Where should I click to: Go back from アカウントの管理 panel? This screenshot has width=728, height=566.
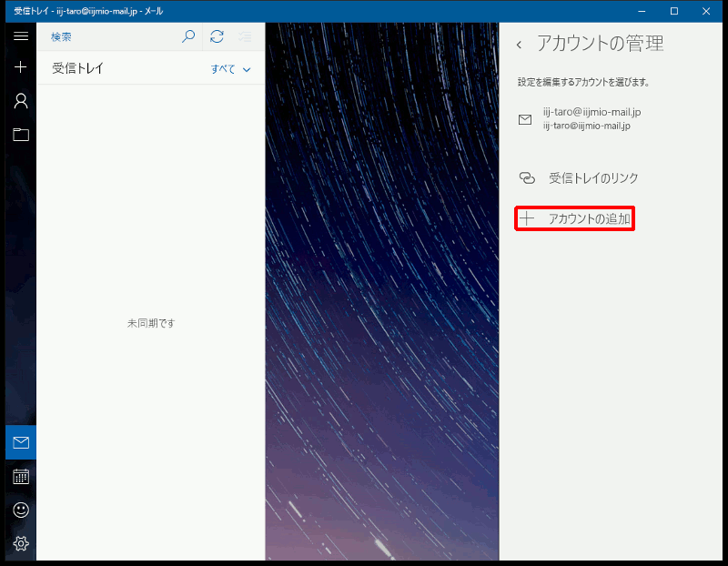coord(519,45)
